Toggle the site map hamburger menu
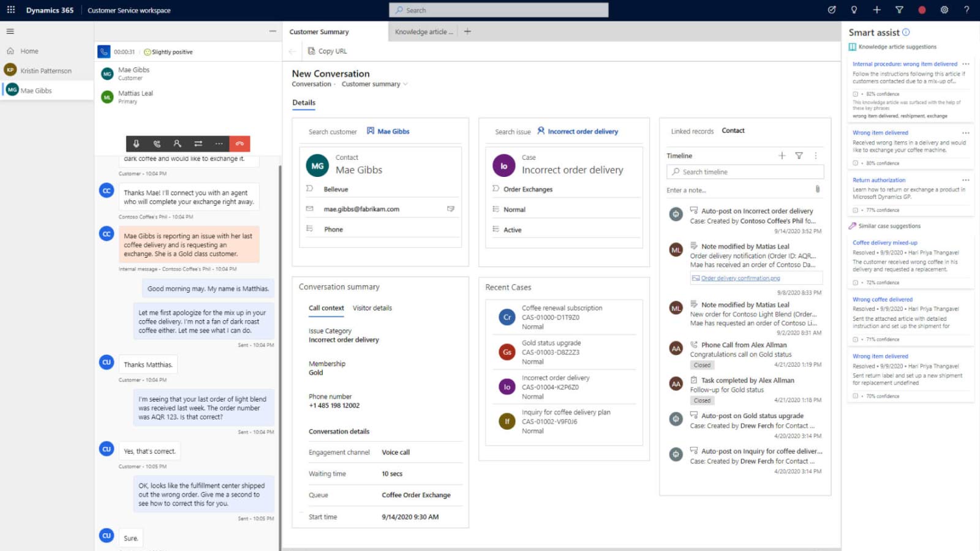The image size is (980, 551). pyautogui.click(x=10, y=31)
